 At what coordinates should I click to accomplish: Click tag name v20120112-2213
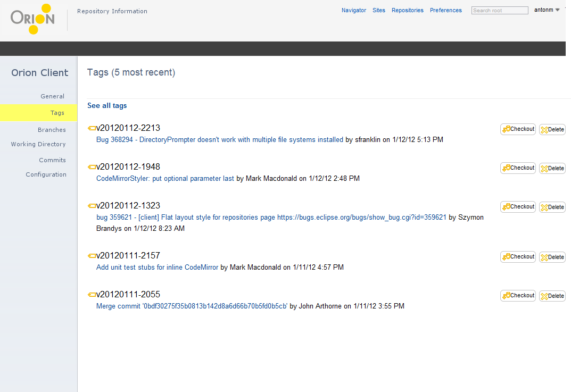click(x=128, y=128)
